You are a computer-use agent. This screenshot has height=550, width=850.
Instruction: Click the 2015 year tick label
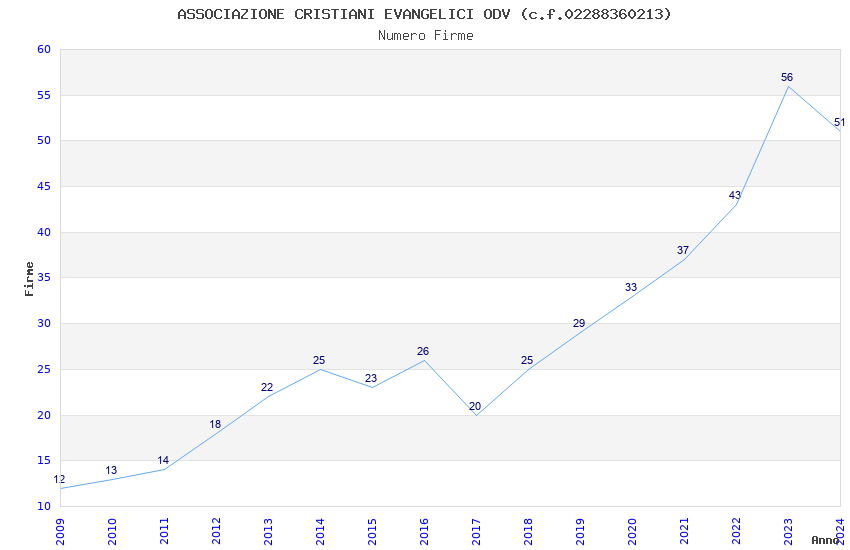(x=372, y=532)
